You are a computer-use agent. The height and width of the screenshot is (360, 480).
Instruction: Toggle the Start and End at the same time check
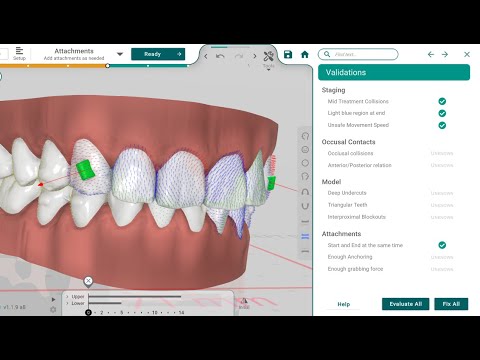(x=442, y=245)
